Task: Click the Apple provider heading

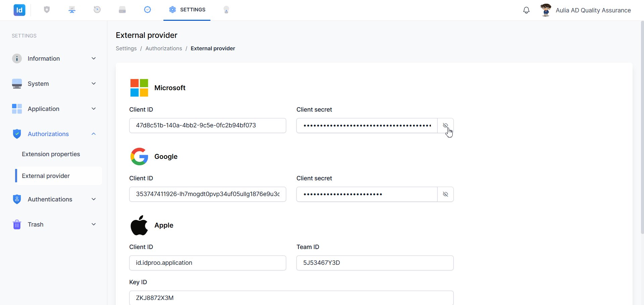Action: point(164,225)
